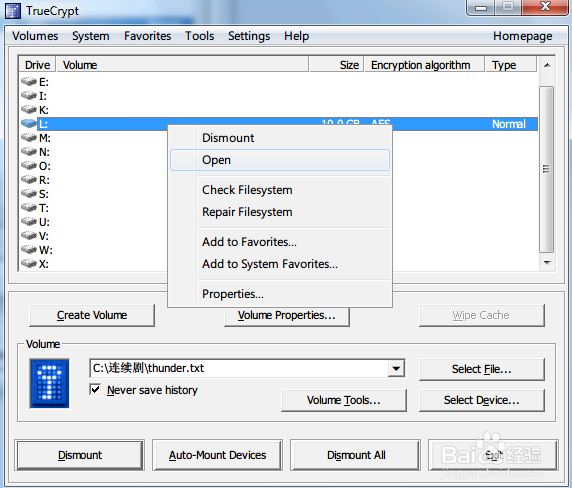Click the drive list scroll up arrow
Viewport: 572px width, 488px height.
pyautogui.click(x=547, y=65)
